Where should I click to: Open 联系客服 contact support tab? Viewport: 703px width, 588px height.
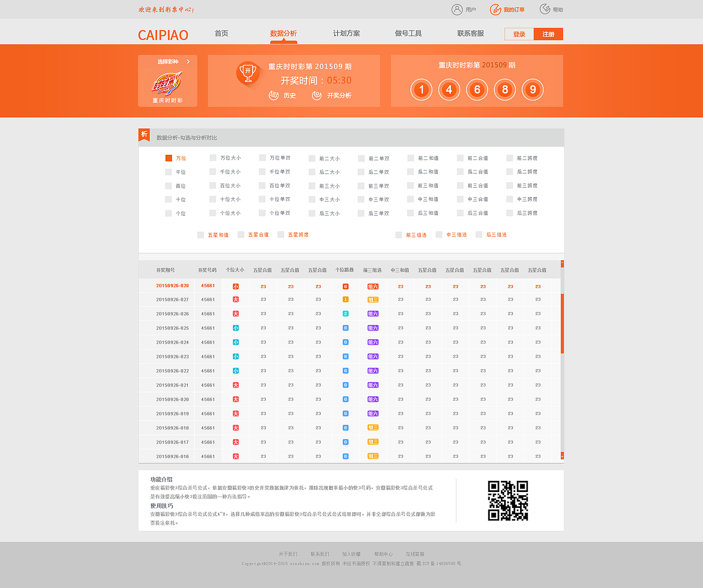point(471,33)
